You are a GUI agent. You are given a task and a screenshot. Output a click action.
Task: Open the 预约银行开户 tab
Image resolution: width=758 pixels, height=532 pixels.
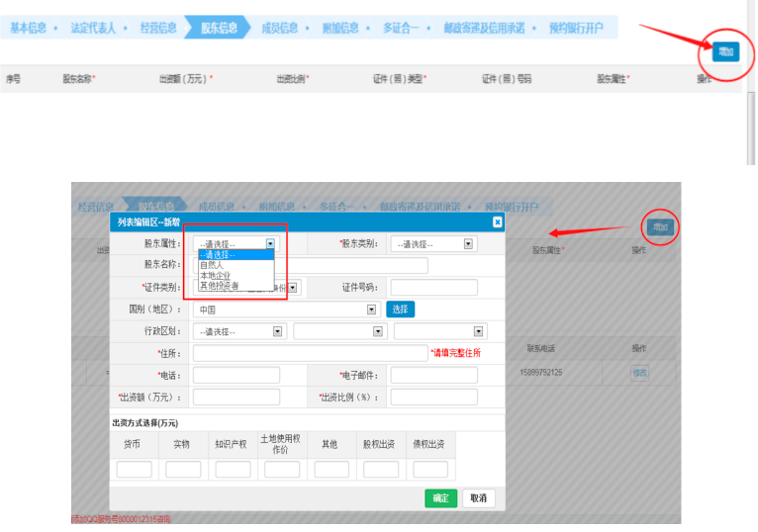point(575,28)
